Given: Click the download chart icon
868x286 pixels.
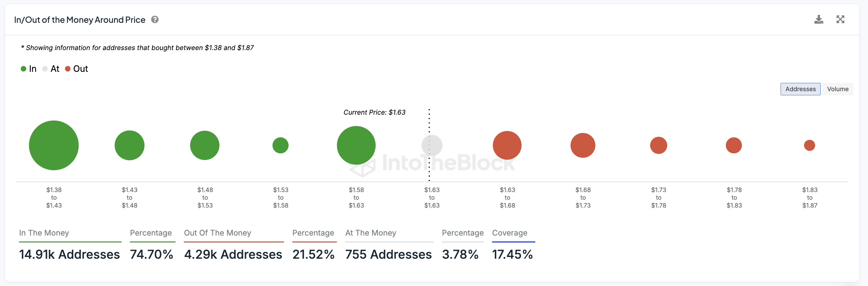Looking at the screenshot, I should click(819, 20).
